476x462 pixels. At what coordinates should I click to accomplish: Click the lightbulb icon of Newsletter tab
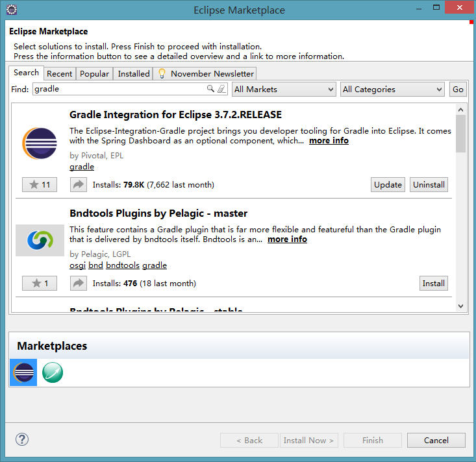coord(162,73)
